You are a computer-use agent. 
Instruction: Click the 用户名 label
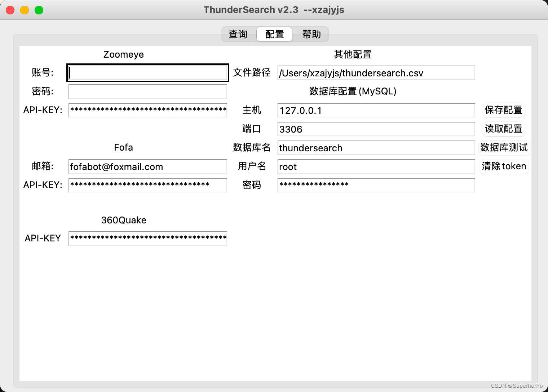(x=252, y=166)
